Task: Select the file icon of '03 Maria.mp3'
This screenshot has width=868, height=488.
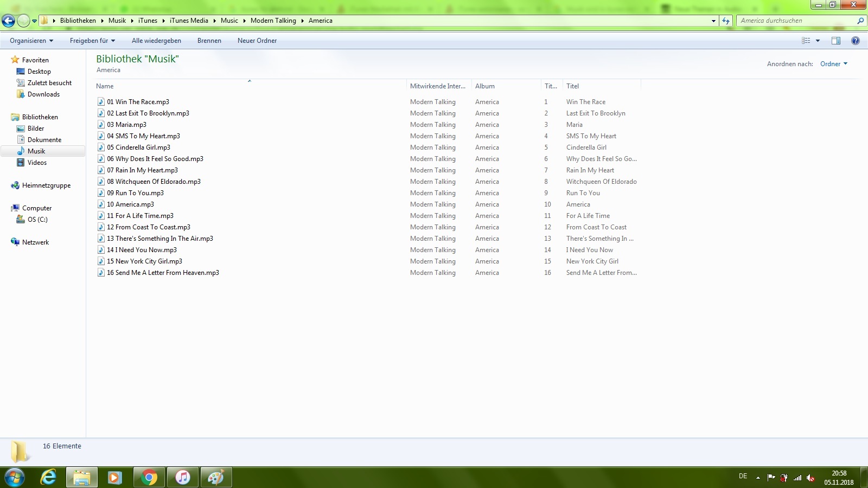Action: click(x=101, y=125)
